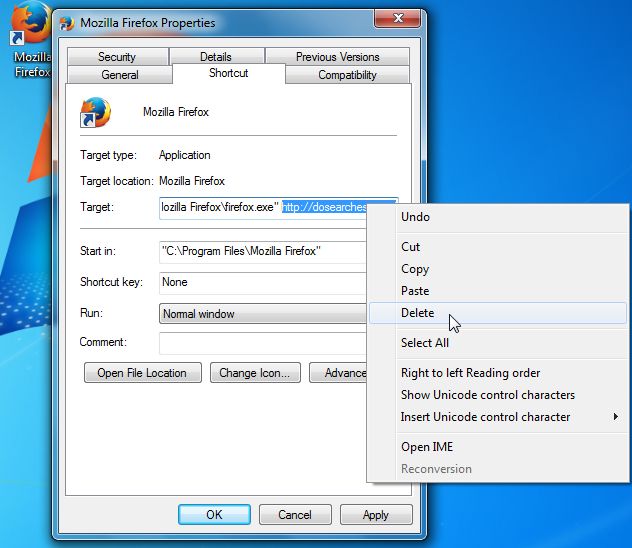Click the Cancel button

pos(295,515)
